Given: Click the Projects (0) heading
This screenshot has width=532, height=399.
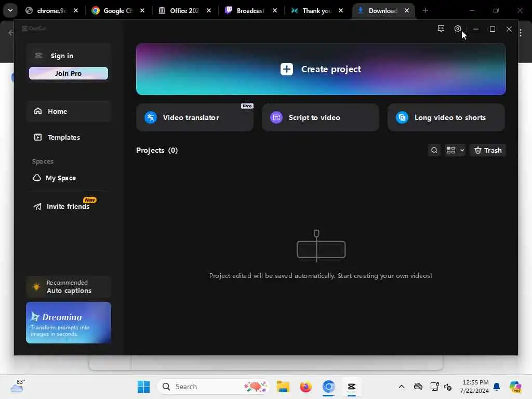Looking at the screenshot, I should point(157,150).
